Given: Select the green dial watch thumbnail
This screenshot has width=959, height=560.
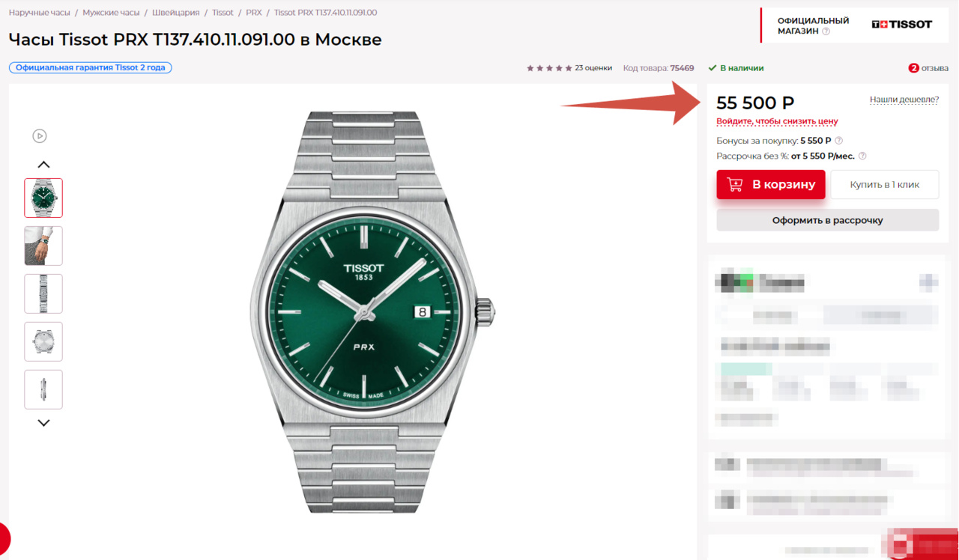Looking at the screenshot, I should click(x=43, y=198).
